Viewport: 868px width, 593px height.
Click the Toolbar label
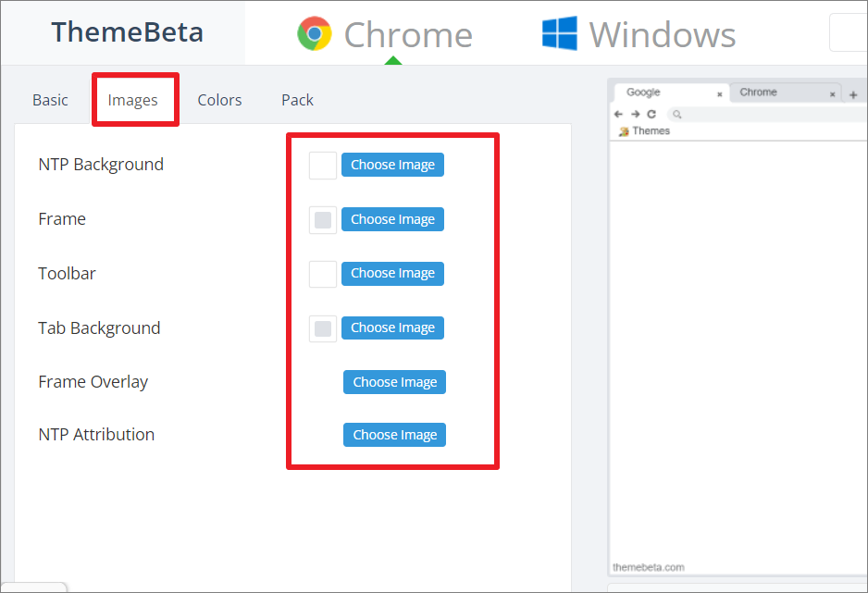tap(67, 274)
